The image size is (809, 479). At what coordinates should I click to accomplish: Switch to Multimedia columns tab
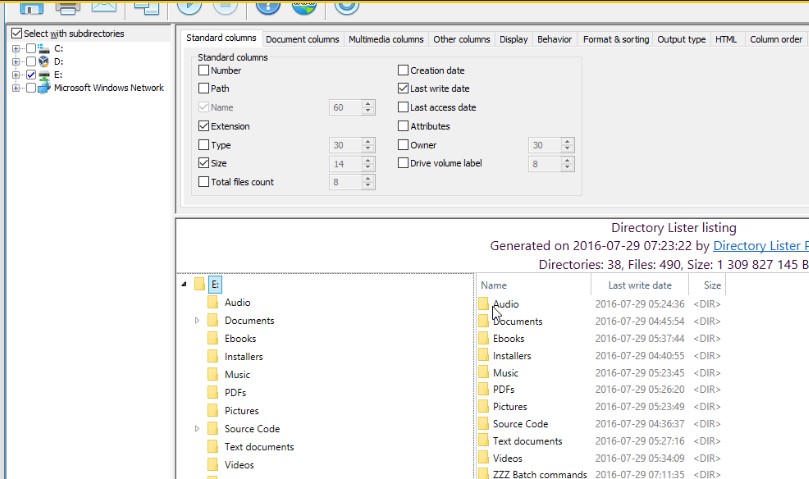pyautogui.click(x=386, y=40)
